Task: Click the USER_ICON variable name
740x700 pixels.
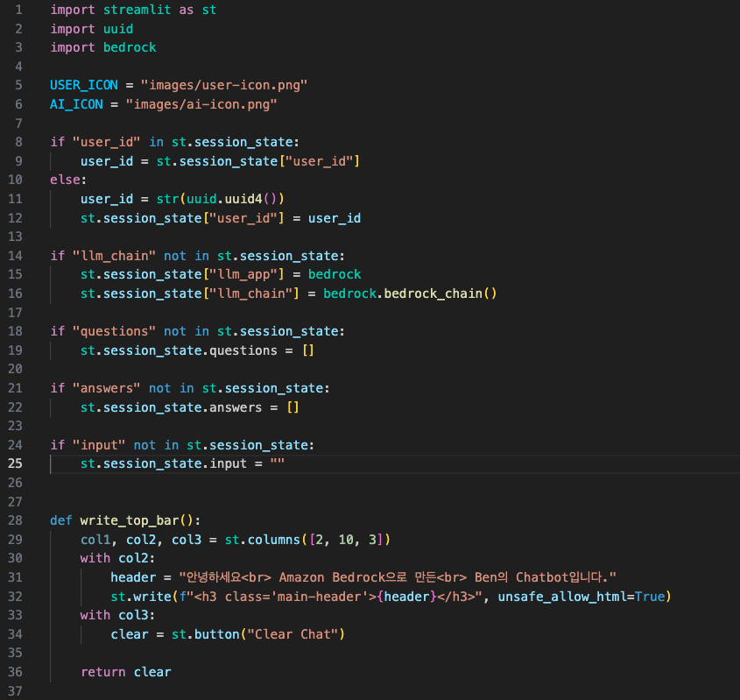Action: point(84,86)
